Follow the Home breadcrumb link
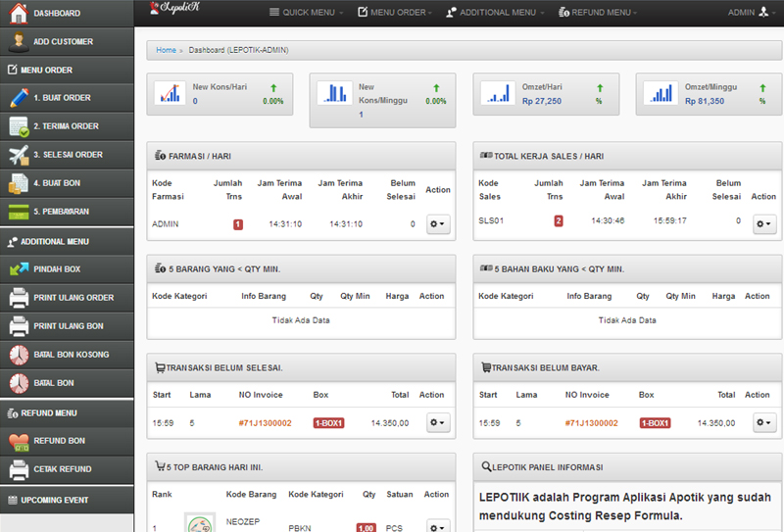 click(x=166, y=50)
